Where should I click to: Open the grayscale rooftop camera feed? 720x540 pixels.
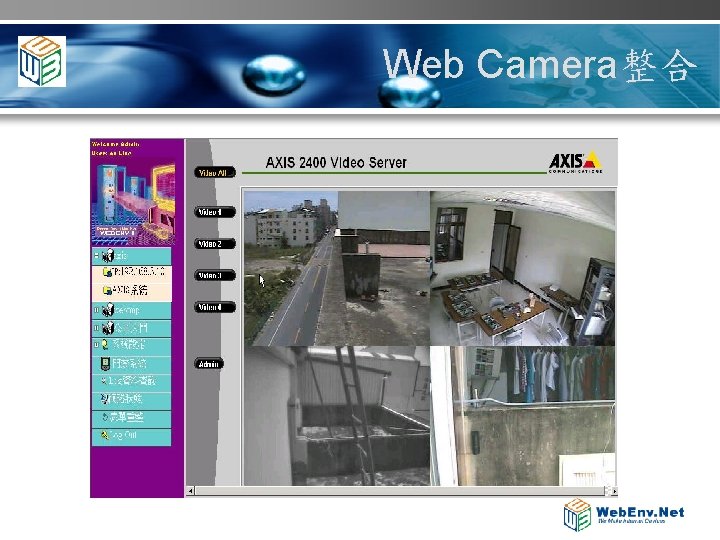tap(337, 416)
